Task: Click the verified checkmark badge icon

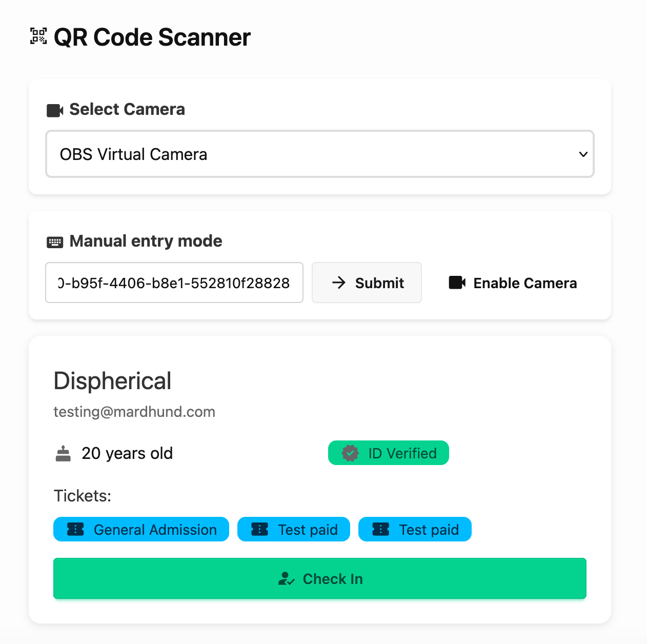Action: (x=350, y=453)
